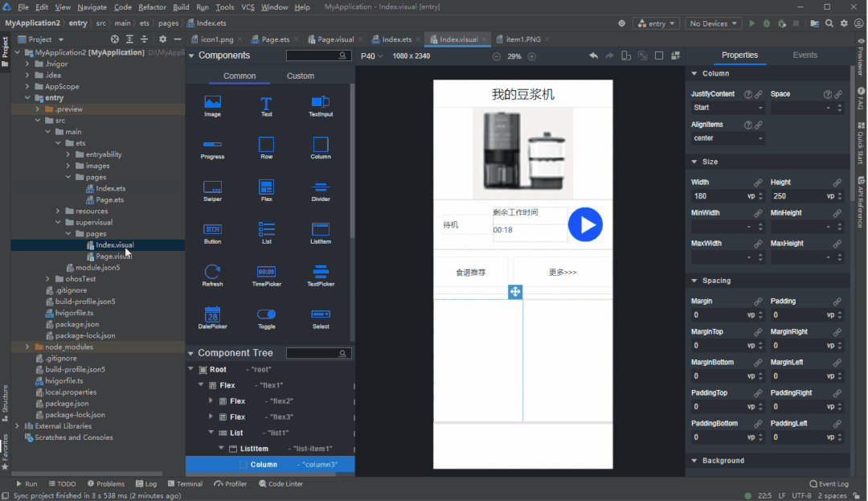Open the item1.PNG editor tab
This screenshot has height=501, width=868.
[x=522, y=39]
